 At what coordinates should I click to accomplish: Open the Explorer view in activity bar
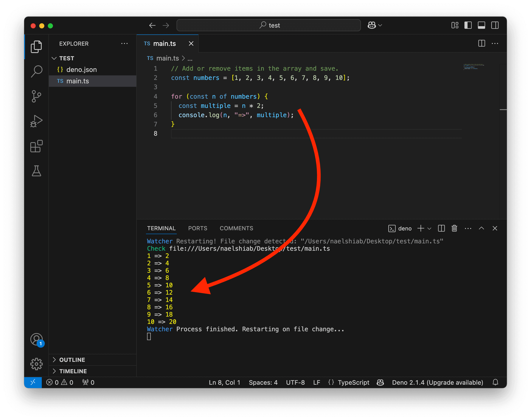(x=36, y=47)
